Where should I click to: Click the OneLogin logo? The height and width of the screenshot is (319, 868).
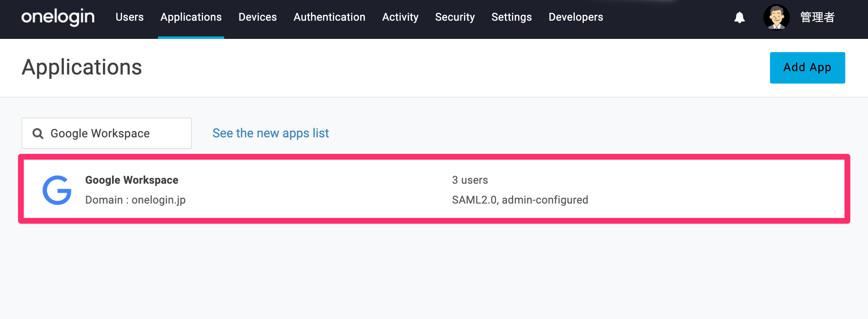(x=58, y=17)
